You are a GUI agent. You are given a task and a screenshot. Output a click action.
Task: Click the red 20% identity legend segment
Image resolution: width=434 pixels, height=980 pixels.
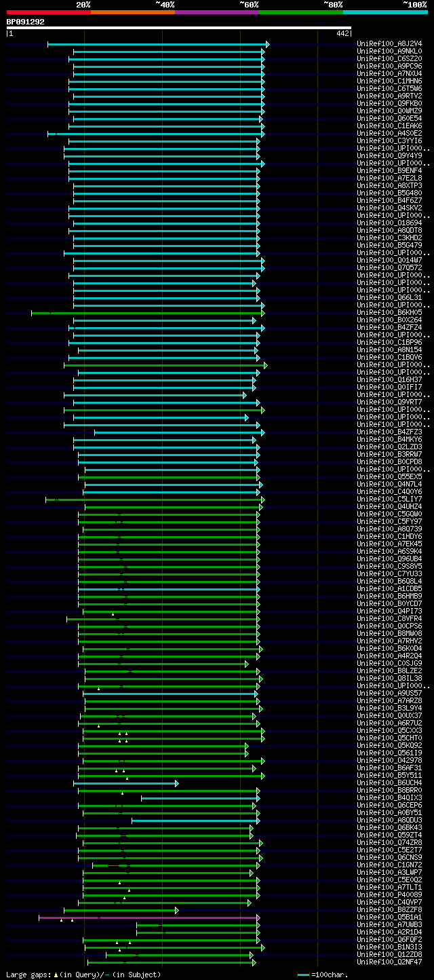coord(49,12)
